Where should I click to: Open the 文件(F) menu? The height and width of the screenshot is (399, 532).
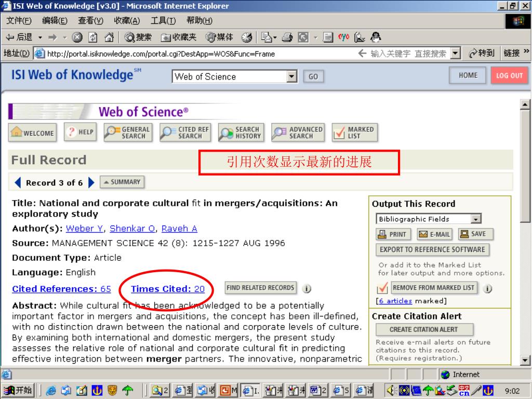click(x=19, y=21)
